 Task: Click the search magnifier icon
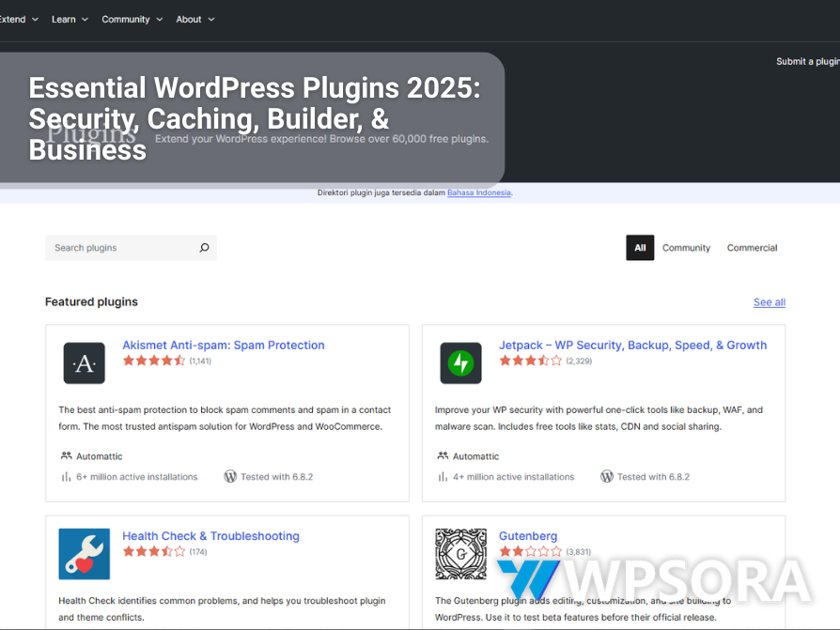click(204, 248)
